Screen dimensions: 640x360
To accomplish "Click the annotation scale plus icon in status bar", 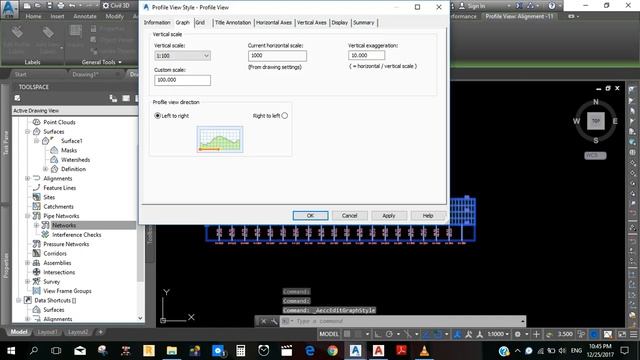I will coord(536,334).
